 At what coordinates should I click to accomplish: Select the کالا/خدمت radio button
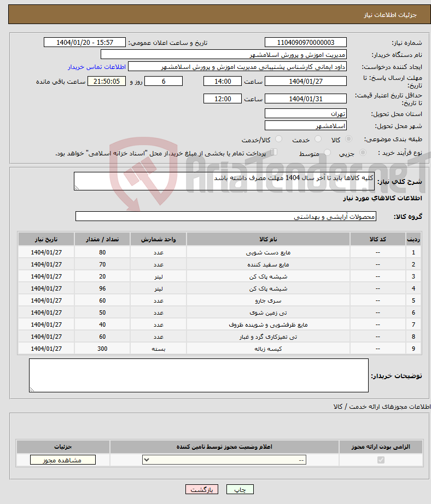pyautogui.click(x=278, y=139)
